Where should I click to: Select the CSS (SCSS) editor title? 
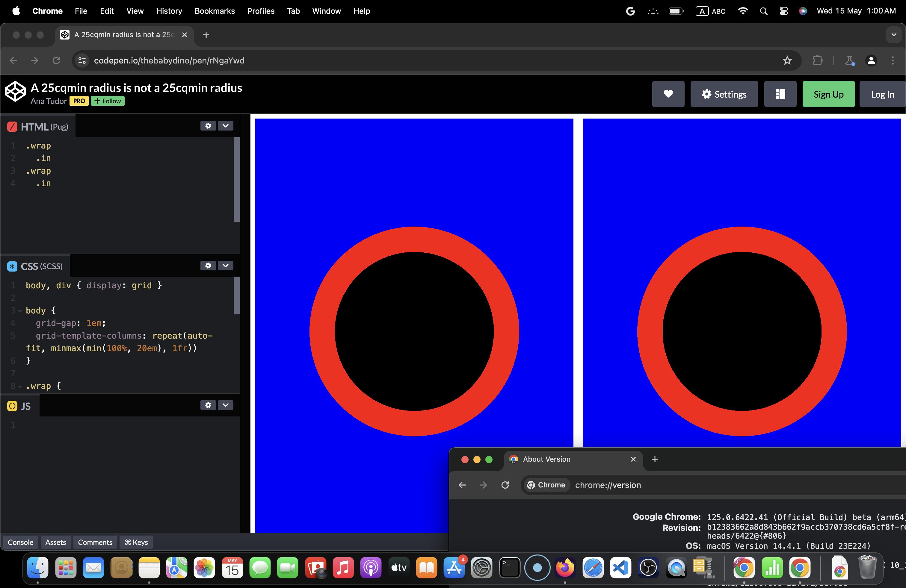pyautogui.click(x=41, y=266)
